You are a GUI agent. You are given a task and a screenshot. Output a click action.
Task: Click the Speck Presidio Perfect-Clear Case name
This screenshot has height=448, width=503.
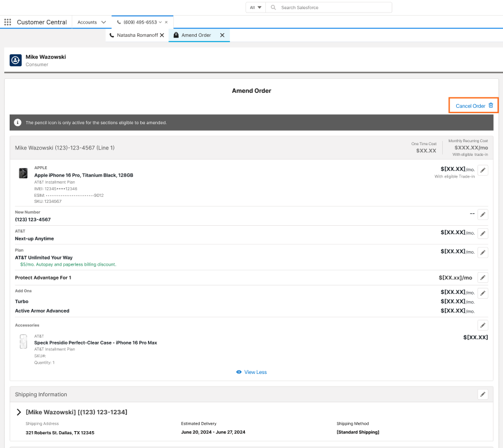pos(96,343)
